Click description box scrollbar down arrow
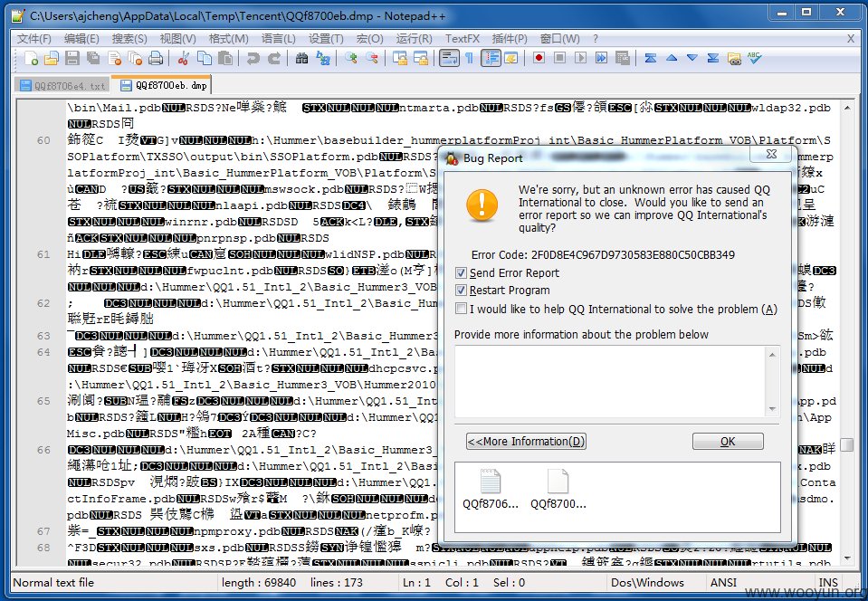Screen dimensions: 868x601 tap(772, 409)
